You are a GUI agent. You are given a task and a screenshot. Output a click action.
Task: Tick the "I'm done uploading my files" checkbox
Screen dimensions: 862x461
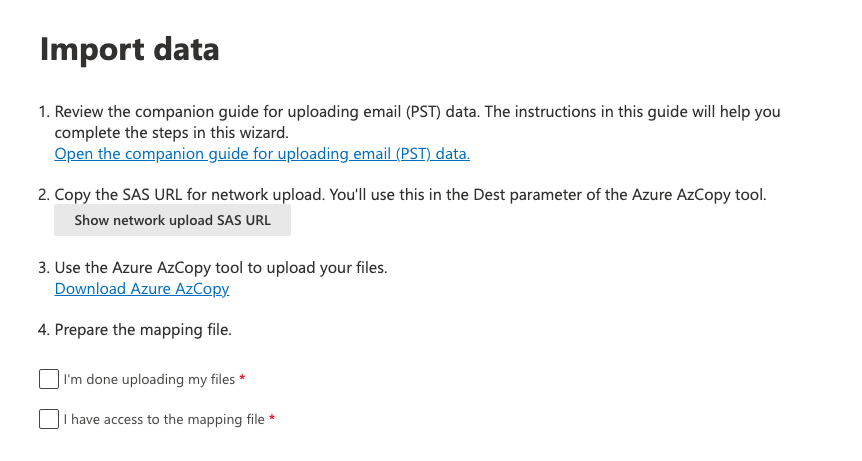(49, 379)
